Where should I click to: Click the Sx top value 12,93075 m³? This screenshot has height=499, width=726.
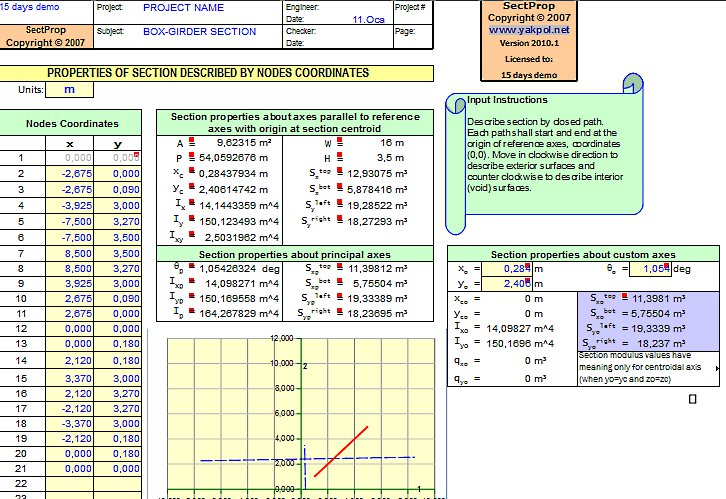point(377,174)
